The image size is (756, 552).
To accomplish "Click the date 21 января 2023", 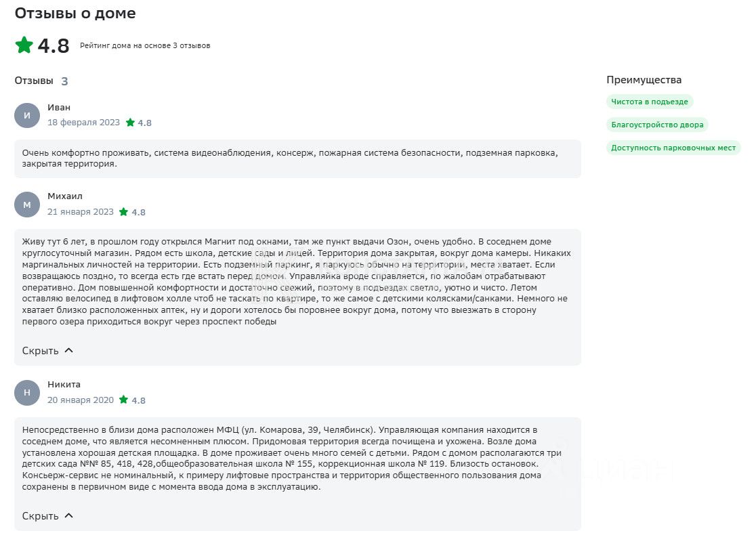I will [80, 212].
